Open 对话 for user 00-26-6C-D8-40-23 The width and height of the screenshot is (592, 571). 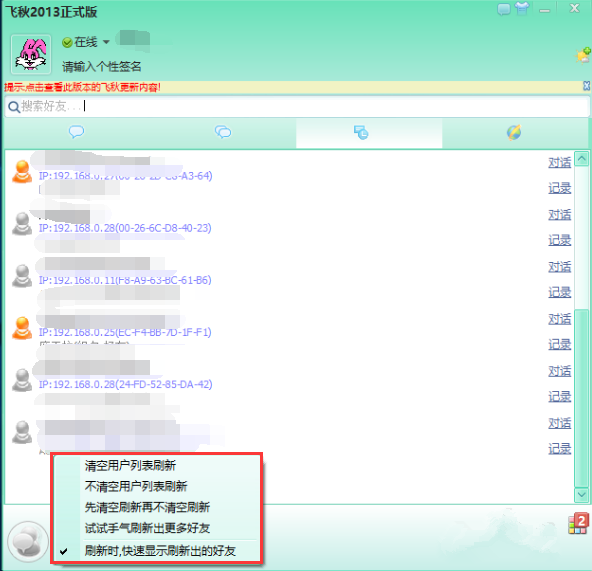click(560, 215)
